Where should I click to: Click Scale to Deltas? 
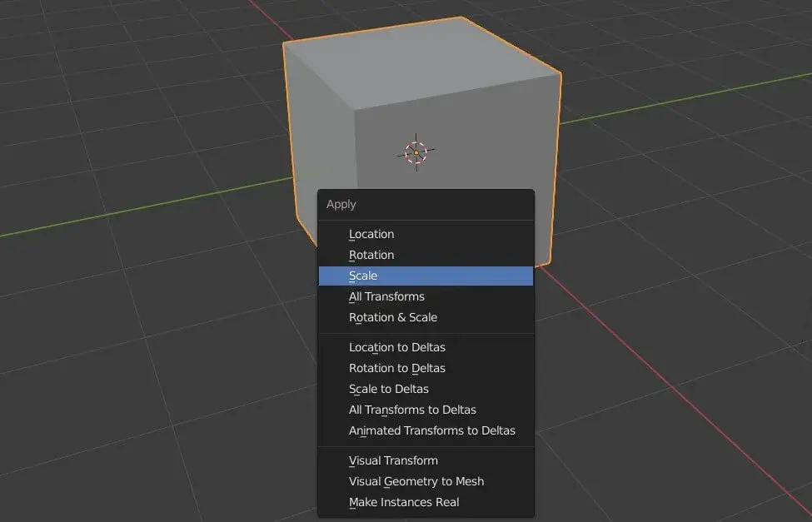[426, 389]
